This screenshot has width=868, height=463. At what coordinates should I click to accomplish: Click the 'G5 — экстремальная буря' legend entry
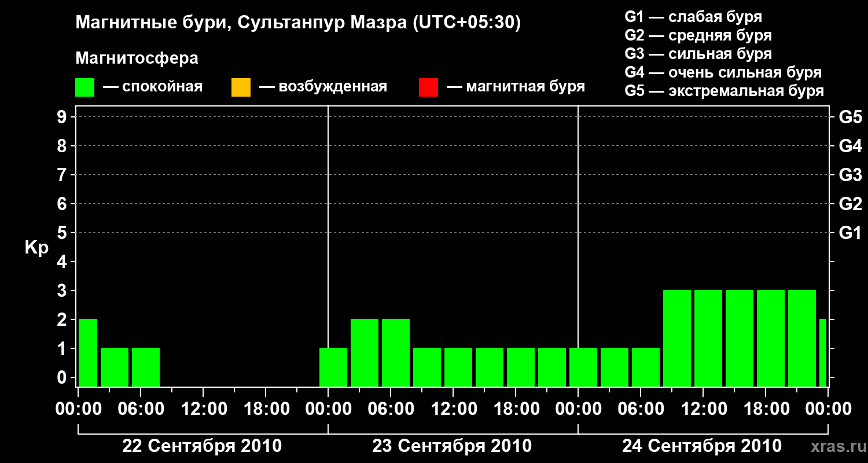(724, 91)
